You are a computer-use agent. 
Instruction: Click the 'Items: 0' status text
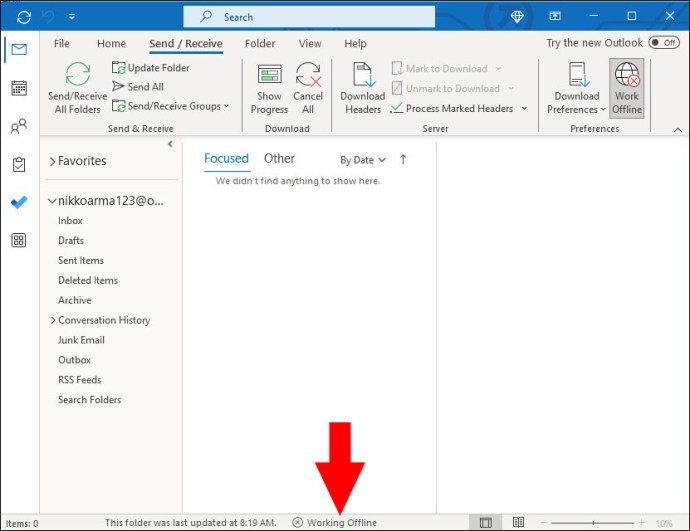click(22, 524)
